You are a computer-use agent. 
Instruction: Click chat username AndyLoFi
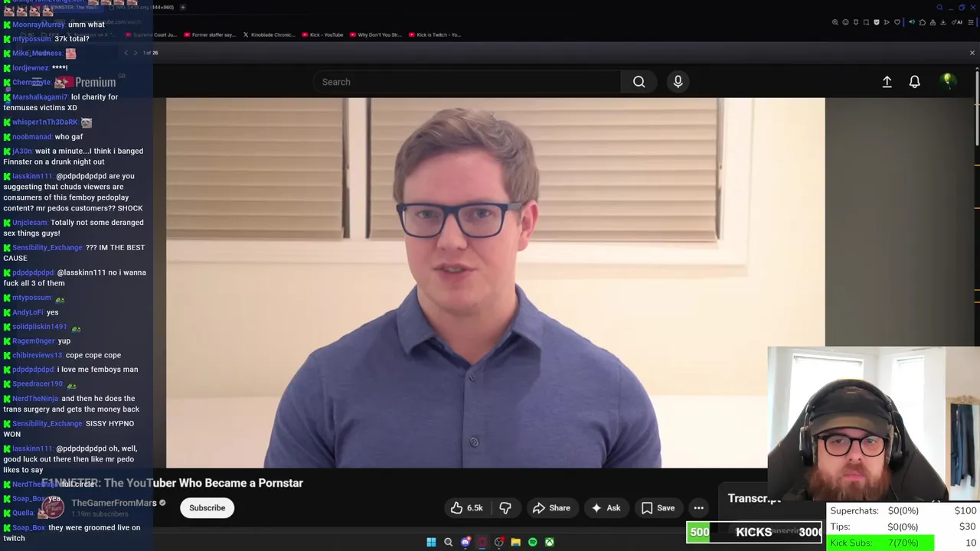28,312
